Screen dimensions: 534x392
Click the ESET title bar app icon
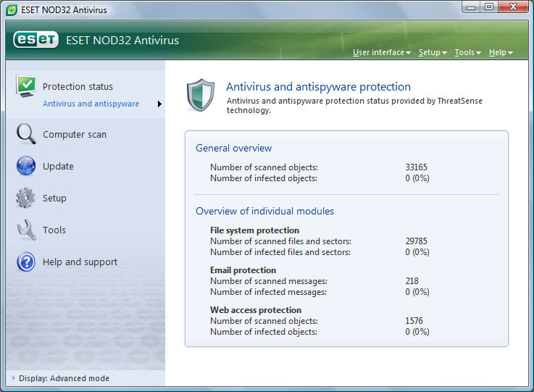[12, 10]
